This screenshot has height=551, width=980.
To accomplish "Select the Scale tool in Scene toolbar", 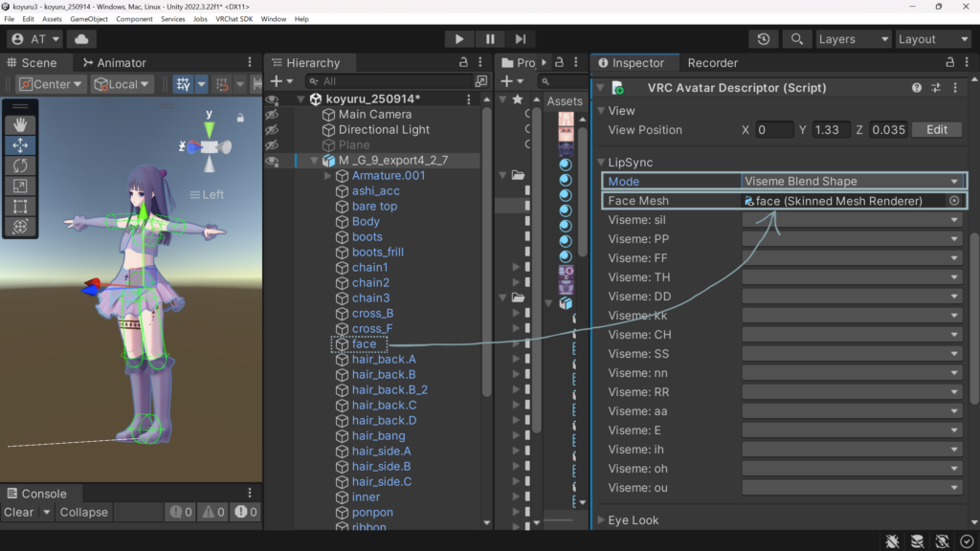I will (20, 186).
